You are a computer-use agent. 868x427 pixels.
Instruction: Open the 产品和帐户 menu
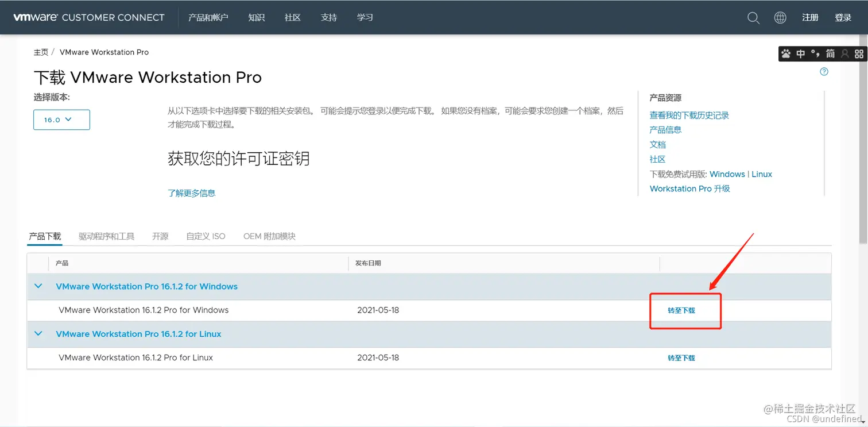point(208,18)
